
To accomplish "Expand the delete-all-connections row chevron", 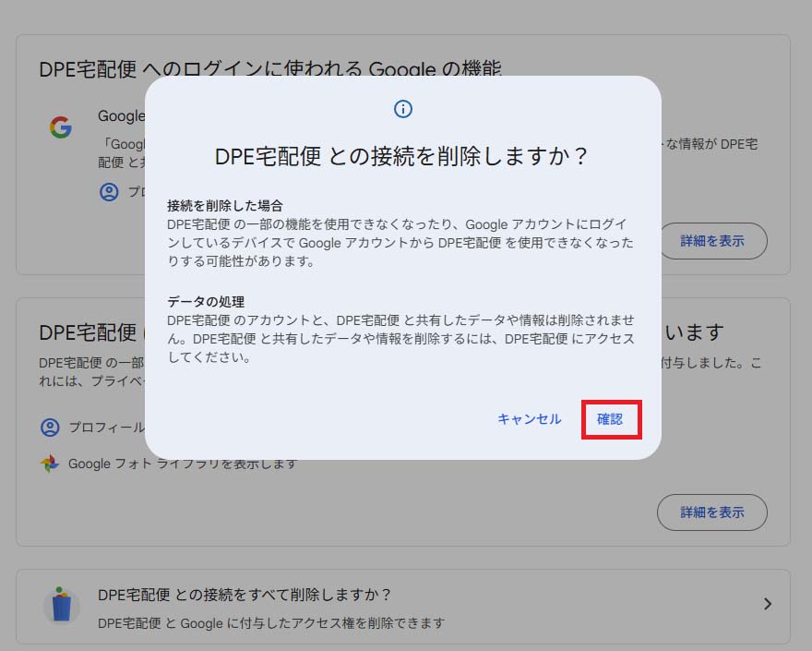I will (768, 604).
